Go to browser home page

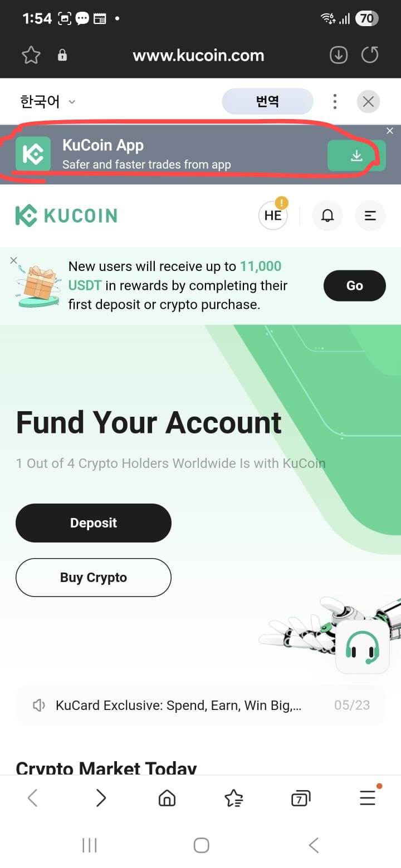click(x=167, y=798)
